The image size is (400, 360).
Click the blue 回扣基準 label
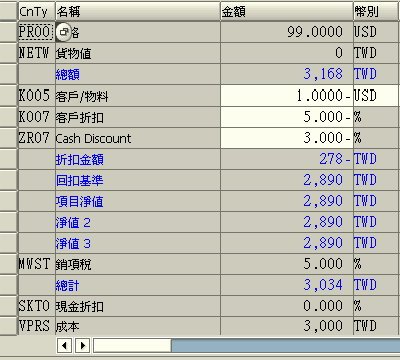point(80,181)
